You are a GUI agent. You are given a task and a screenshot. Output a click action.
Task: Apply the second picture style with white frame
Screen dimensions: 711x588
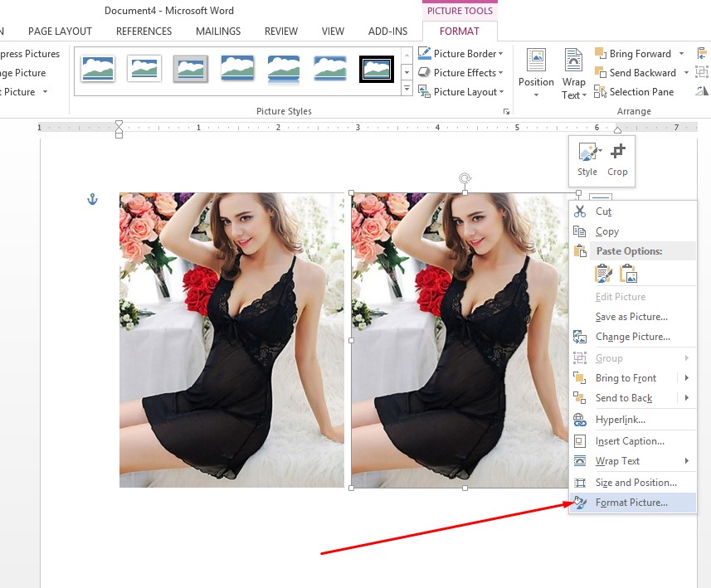coord(144,69)
